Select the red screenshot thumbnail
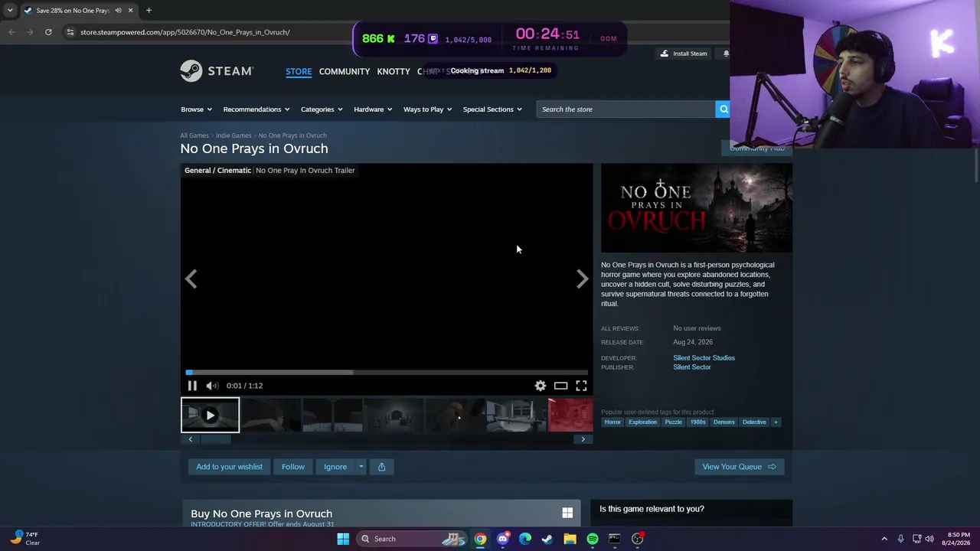The height and width of the screenshot is (551, 980). point(570,416)
